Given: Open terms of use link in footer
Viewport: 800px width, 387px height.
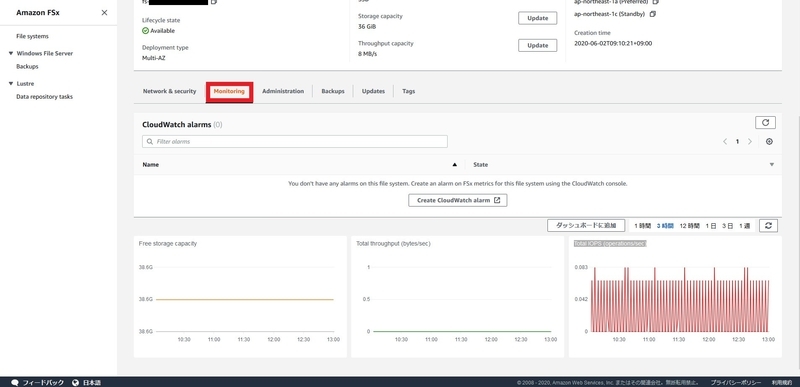Looking at the screenshot, I should 781,382.
